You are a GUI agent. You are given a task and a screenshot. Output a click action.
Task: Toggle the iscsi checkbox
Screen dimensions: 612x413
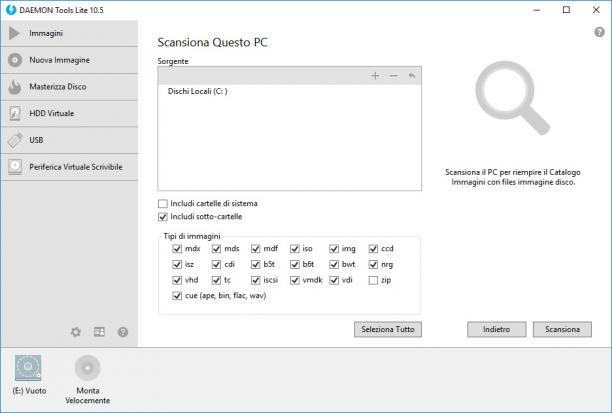coord(255,280)
